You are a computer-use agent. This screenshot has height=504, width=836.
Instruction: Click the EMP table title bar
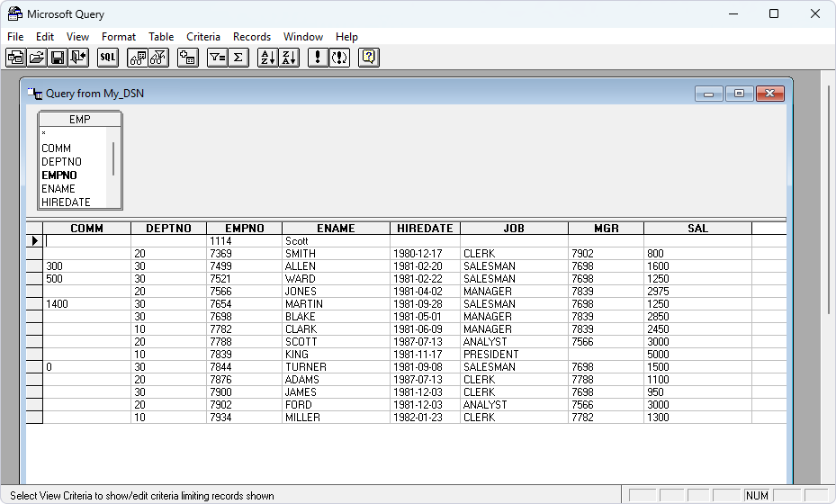(x=80, y=120)
